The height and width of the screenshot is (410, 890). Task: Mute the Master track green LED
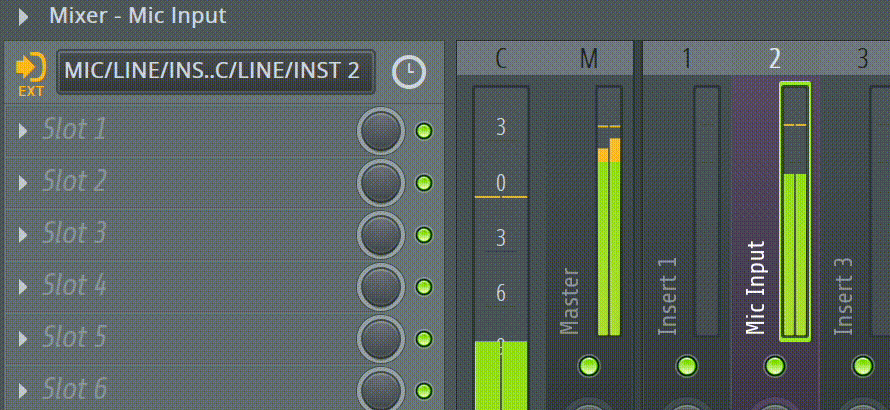[x=589, y=365]
